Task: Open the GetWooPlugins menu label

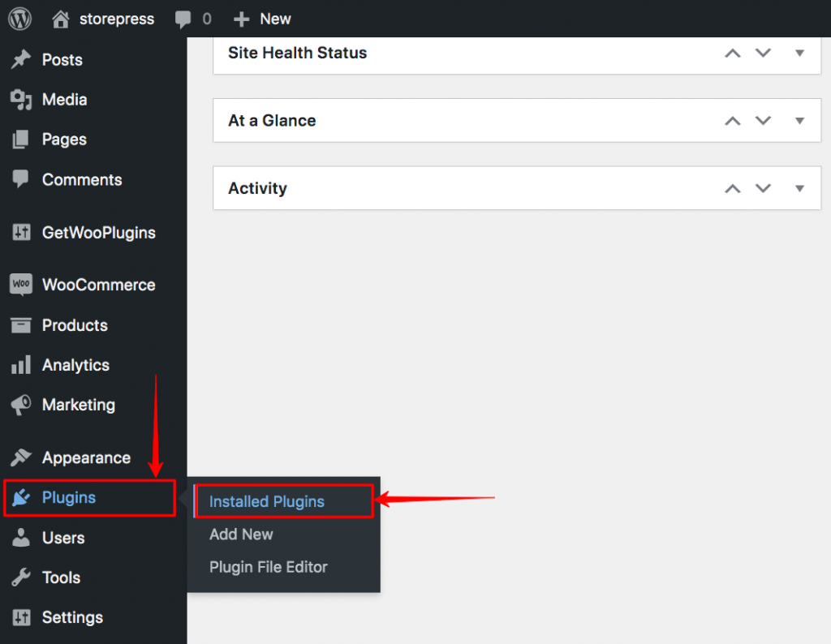Action: tap(98, 233)
